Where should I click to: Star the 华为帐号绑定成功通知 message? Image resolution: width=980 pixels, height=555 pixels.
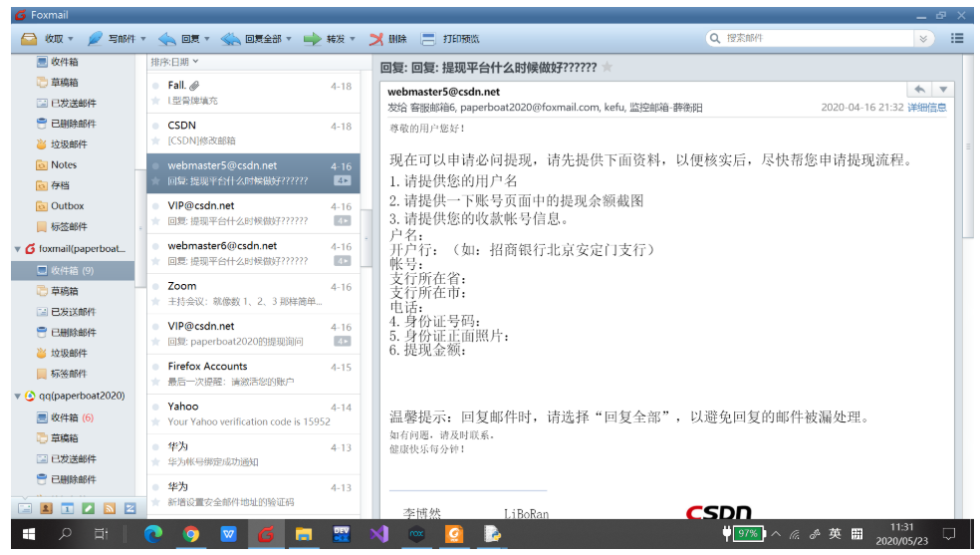coord(155,462)
